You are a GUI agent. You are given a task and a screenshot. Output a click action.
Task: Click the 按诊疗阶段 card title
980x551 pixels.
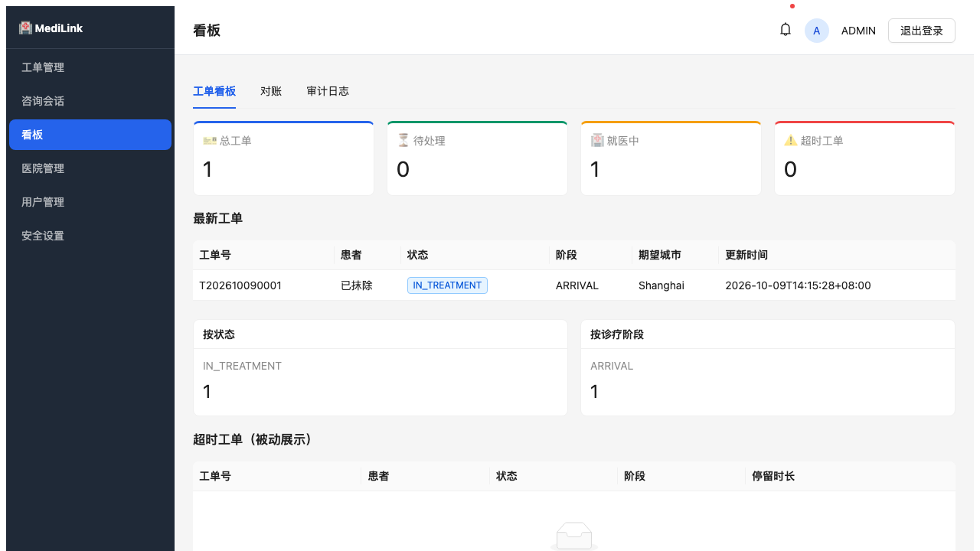pyautogui.click(x=617, y=334)
